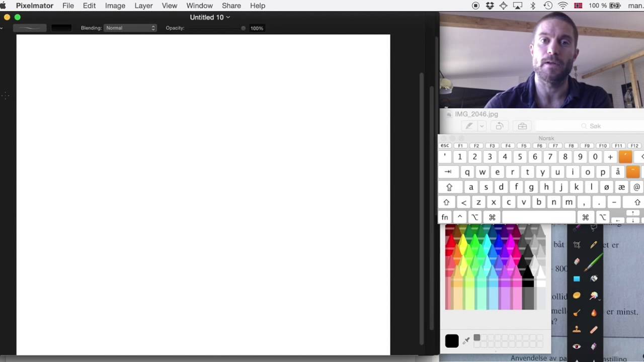Screen dimensions: 644x362
Task: Toggle the left shift key on keyboard viewer
Action: (x=446, y=202)
